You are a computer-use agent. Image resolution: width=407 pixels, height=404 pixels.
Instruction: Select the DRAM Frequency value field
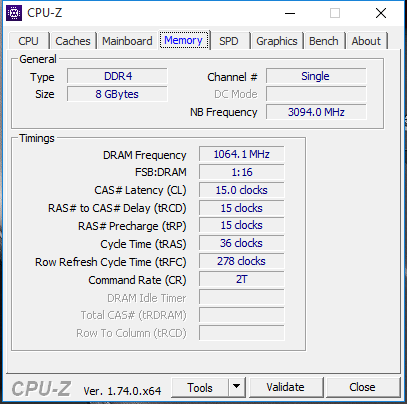tap(242, 154)
